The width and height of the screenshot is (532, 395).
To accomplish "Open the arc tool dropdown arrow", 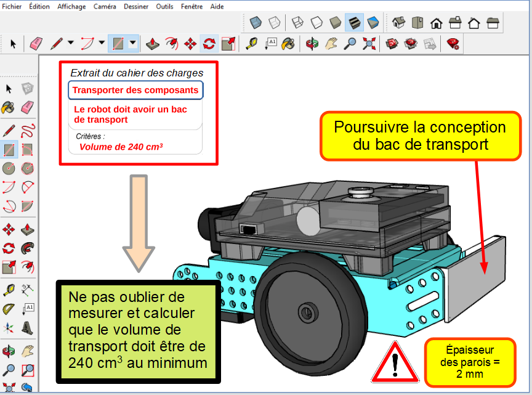I will (101, 43).
